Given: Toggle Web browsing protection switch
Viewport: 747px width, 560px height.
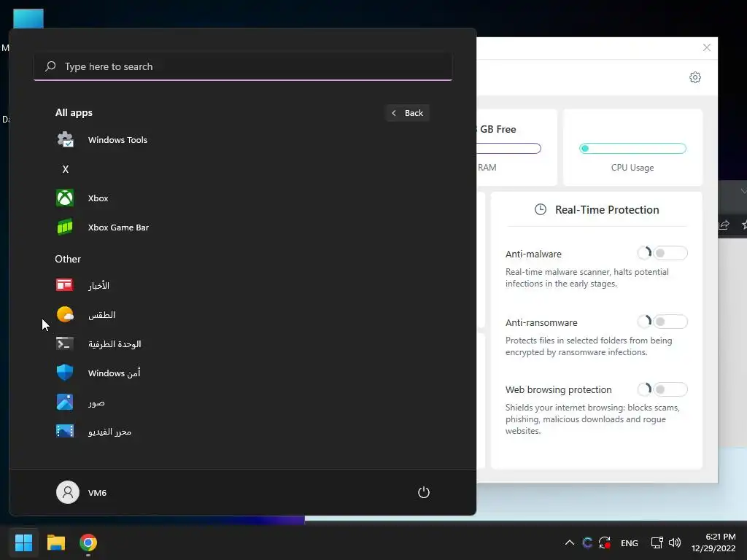Looking at the screenshot, I should 670,389.
